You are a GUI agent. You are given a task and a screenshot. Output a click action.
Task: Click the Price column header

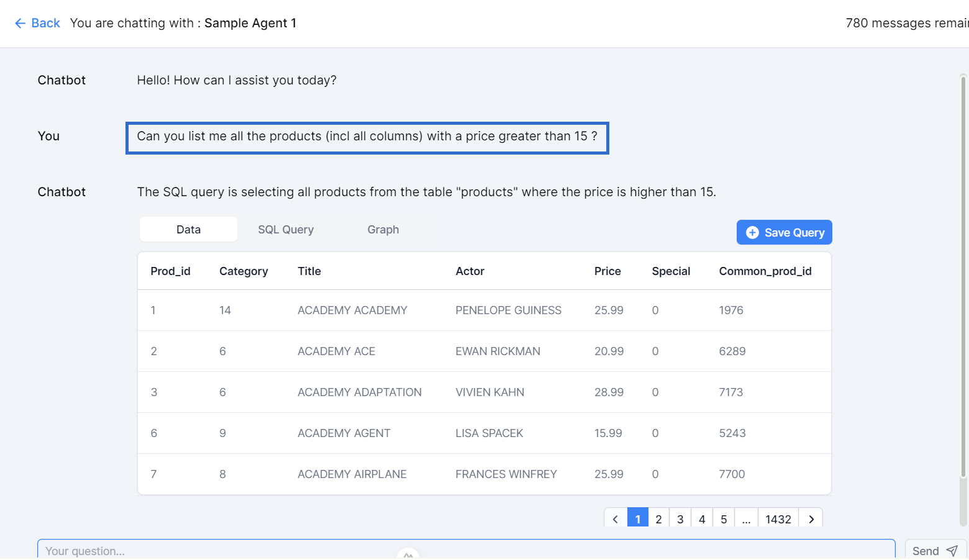[607, 271]
